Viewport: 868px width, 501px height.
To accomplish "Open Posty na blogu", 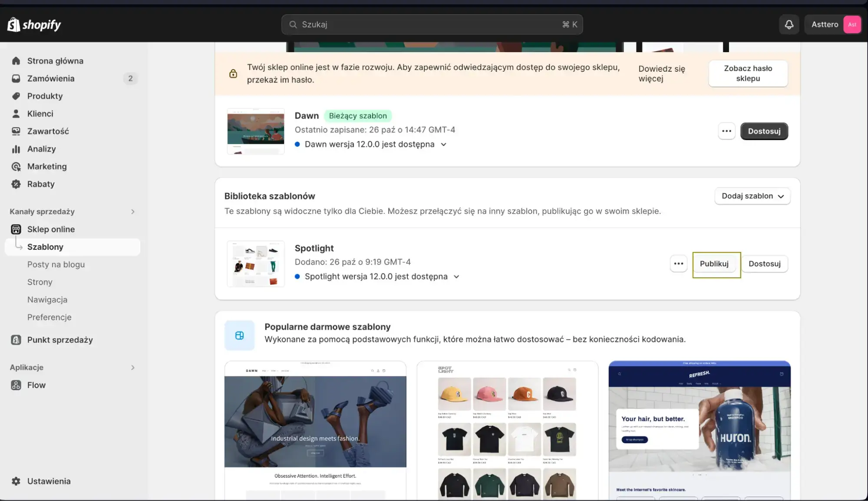I will 56,265.
